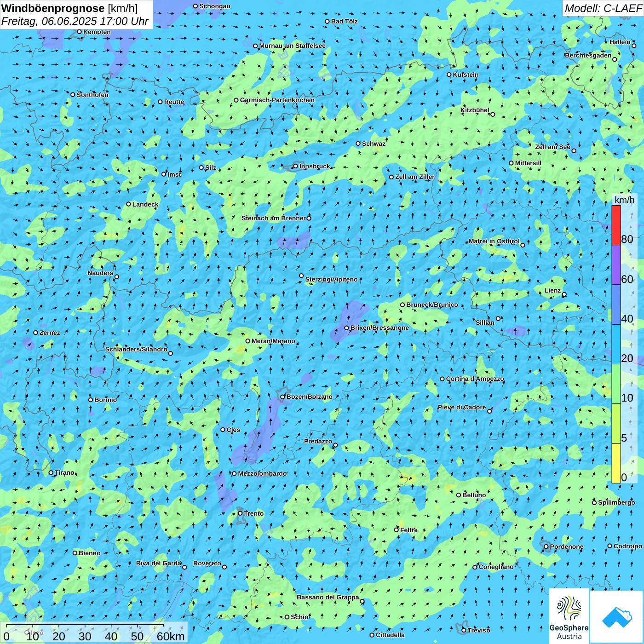Click the 'Imst' label
The image size is (644, 644).
pyautogui.click(x=174, y=174)
